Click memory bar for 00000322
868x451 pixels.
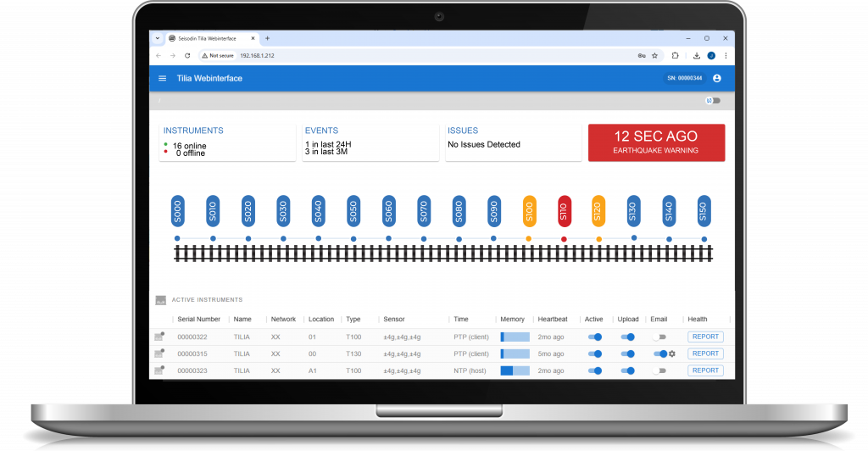tap(515, 337)
